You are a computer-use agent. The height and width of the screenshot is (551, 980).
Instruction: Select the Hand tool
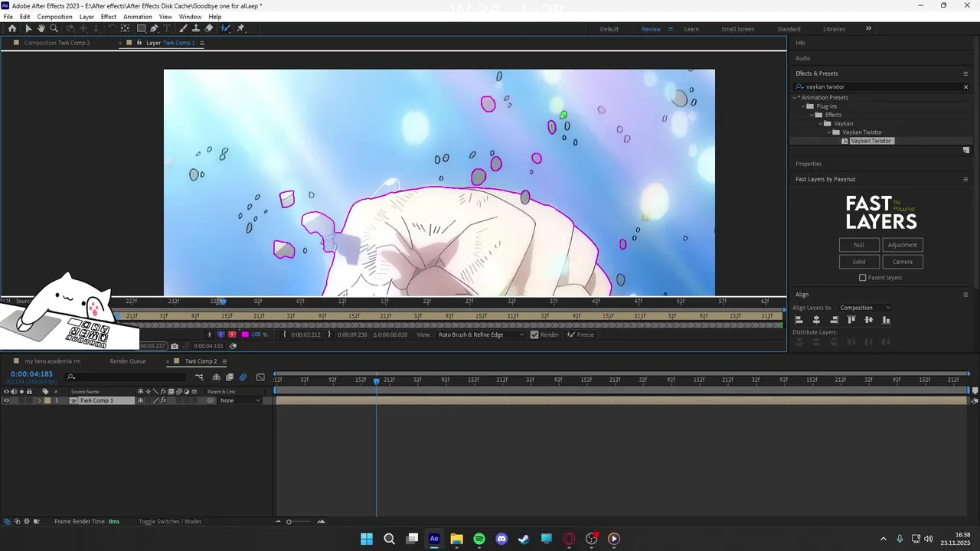click(41, 28)
